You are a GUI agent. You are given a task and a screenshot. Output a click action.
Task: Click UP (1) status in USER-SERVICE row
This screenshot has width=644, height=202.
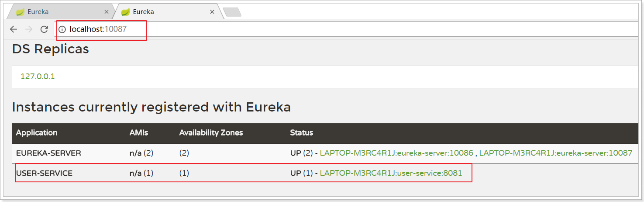coord(301,173)
